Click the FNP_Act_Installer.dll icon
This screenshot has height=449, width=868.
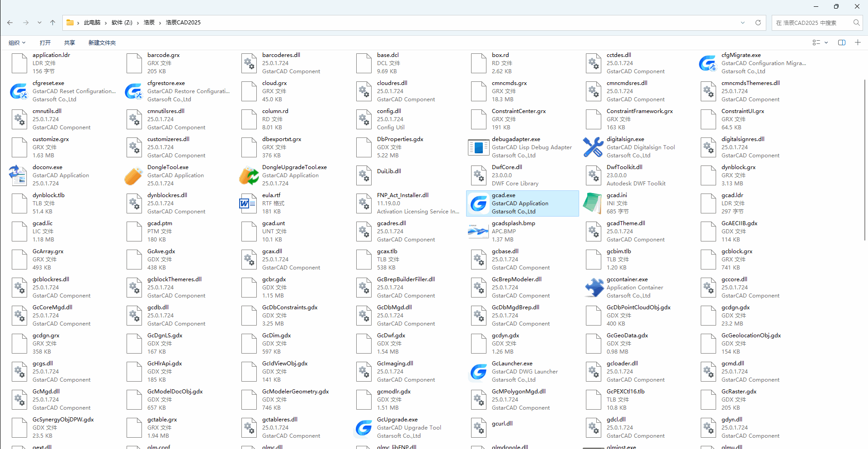(x=363, y=203)
